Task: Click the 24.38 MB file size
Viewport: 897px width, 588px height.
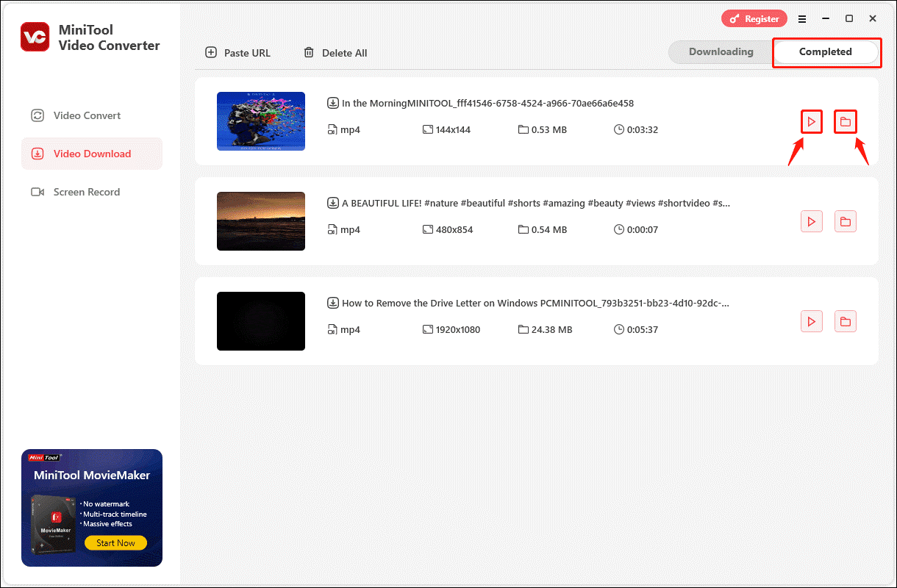Action: click(x=552, y=330)
